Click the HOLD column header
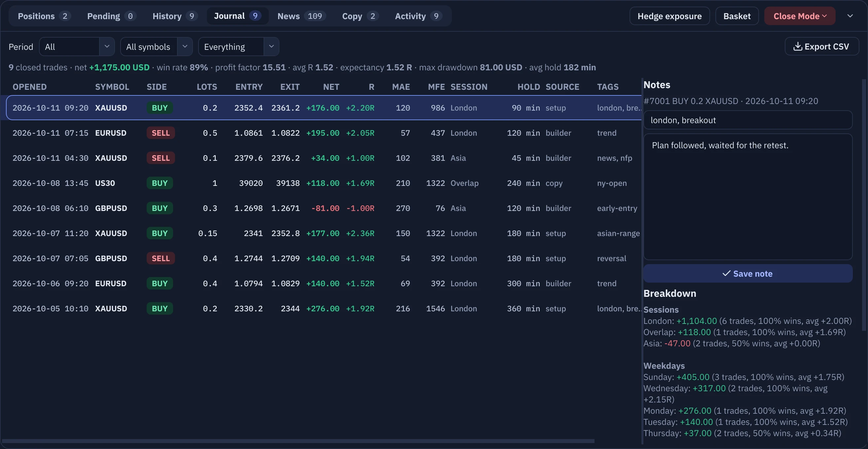This screenshot has width=868, height=449. click(529, 87)
